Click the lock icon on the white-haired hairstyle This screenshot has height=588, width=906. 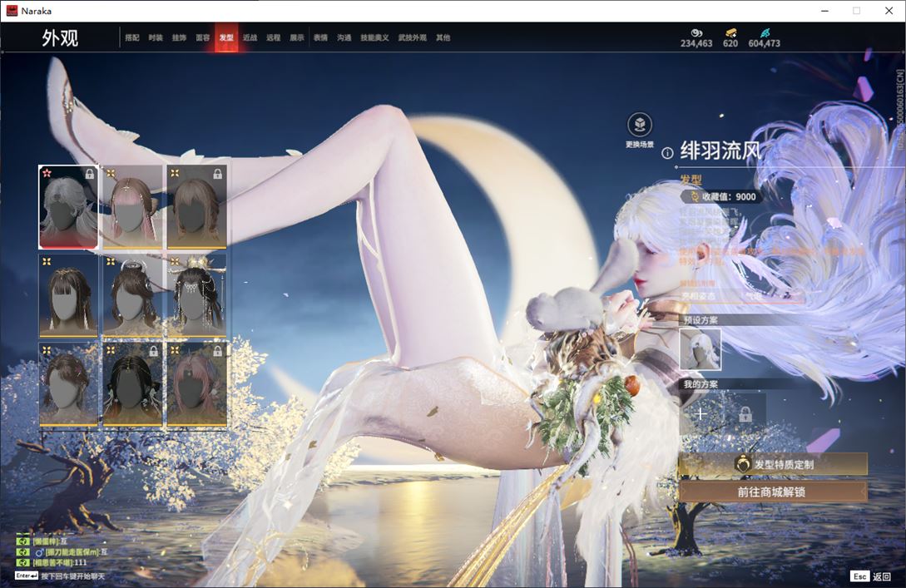pyautogui.click(x=90, y=174)
